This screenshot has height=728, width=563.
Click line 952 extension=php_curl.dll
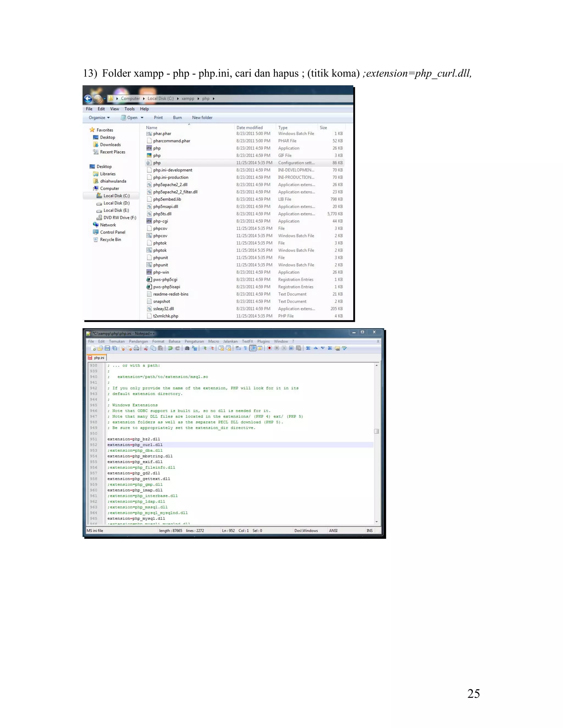click(x=135, y=445)
